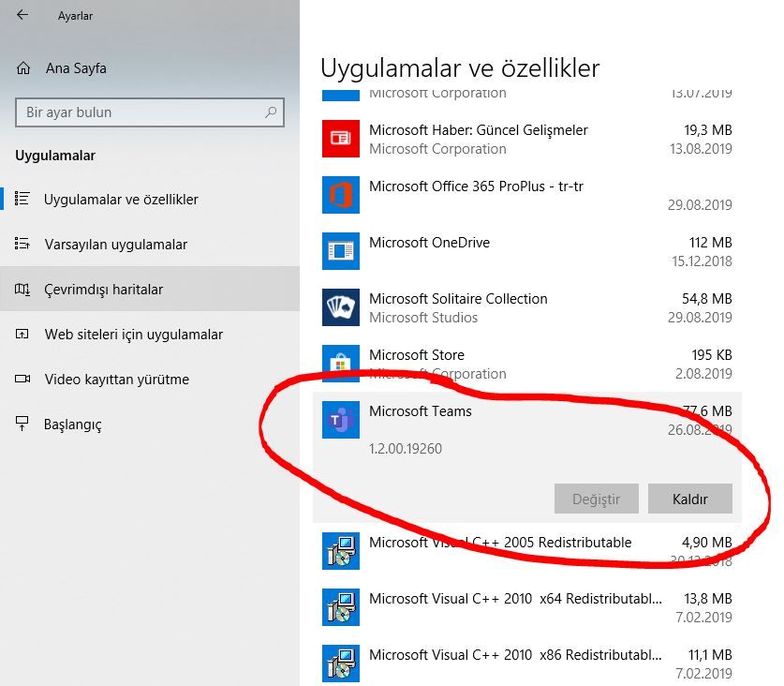
Task: Click the 54,8 MB Solitaire size
Action: click(706, 299)
